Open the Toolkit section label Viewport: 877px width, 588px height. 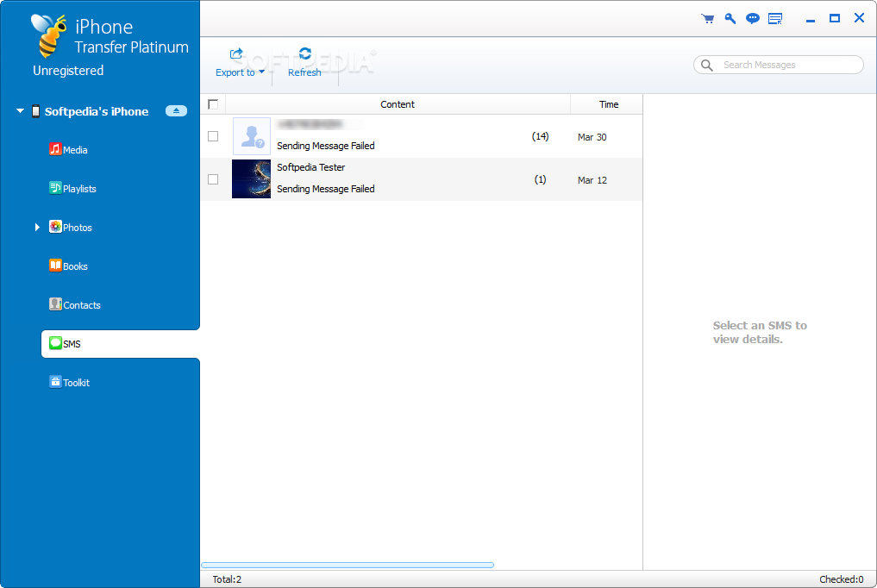76,383
